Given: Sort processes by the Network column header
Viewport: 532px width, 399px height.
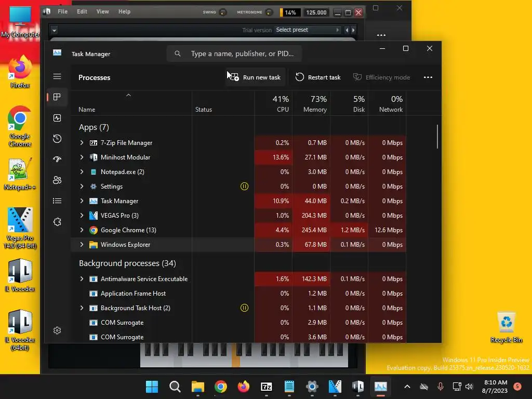Looking at the screenshot, I should point(388,103).
